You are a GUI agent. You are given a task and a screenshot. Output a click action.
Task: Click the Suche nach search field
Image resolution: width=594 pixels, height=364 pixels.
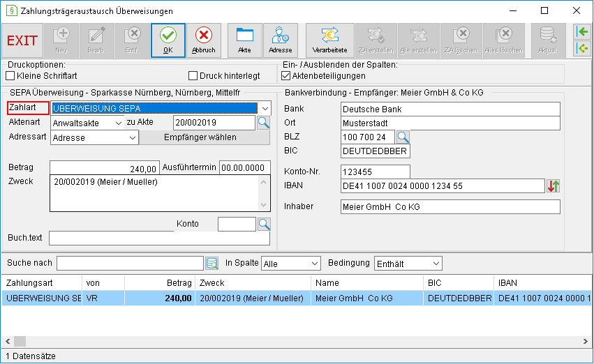coord(131,264)
